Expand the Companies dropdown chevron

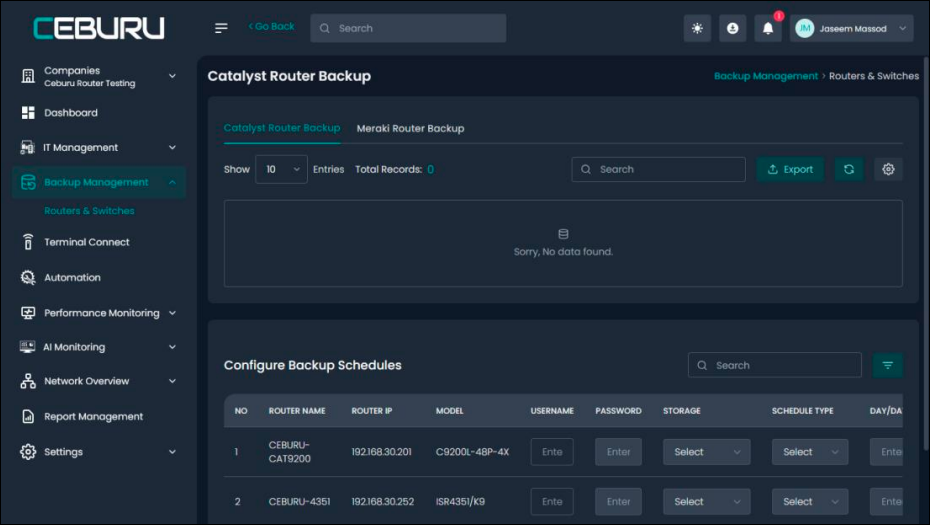tap(173, 76)
